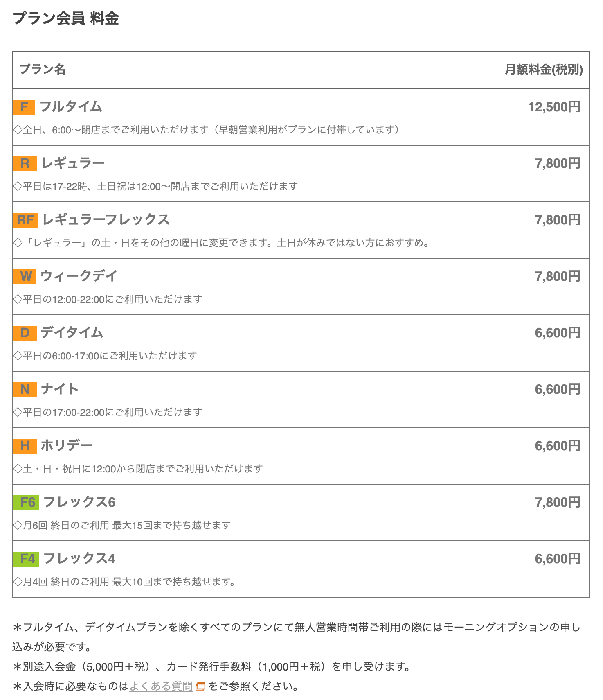Click the green F6 badge icon
This screenshot has height=700, width=603.
click(26, 502)
